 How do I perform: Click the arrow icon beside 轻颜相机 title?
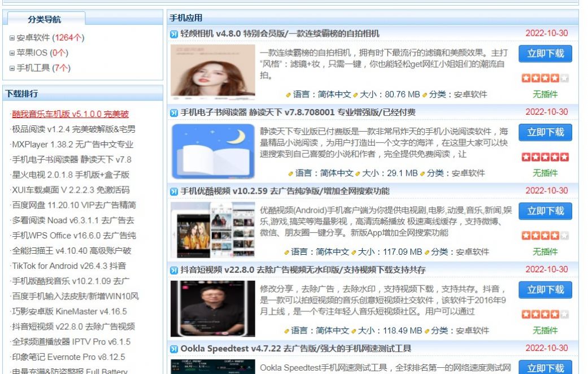click(173, 34)
